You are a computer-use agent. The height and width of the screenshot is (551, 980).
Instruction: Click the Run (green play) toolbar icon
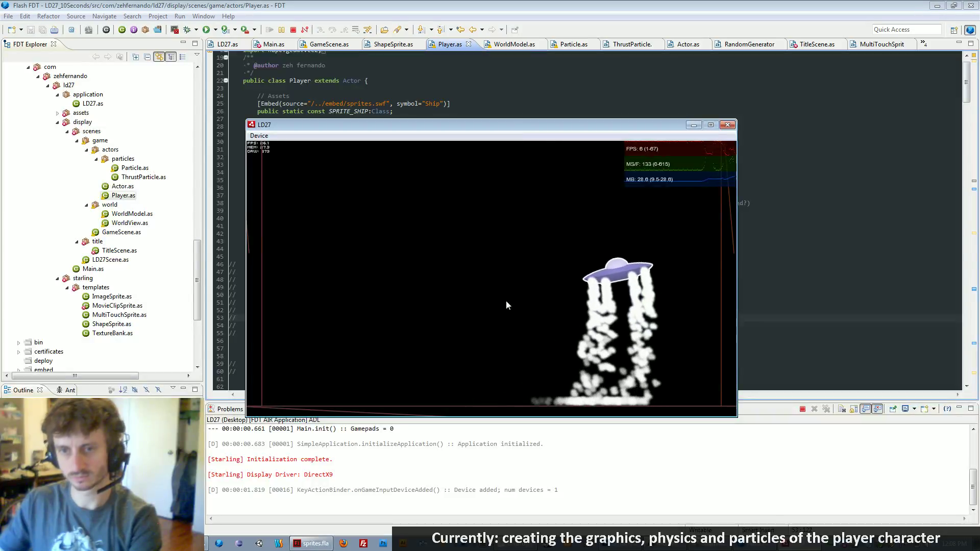[206, 30]
